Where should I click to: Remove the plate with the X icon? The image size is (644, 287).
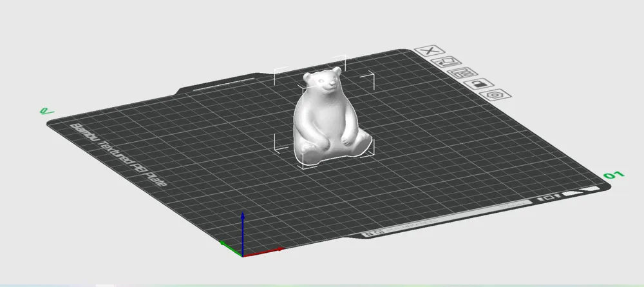pos(430,51)
